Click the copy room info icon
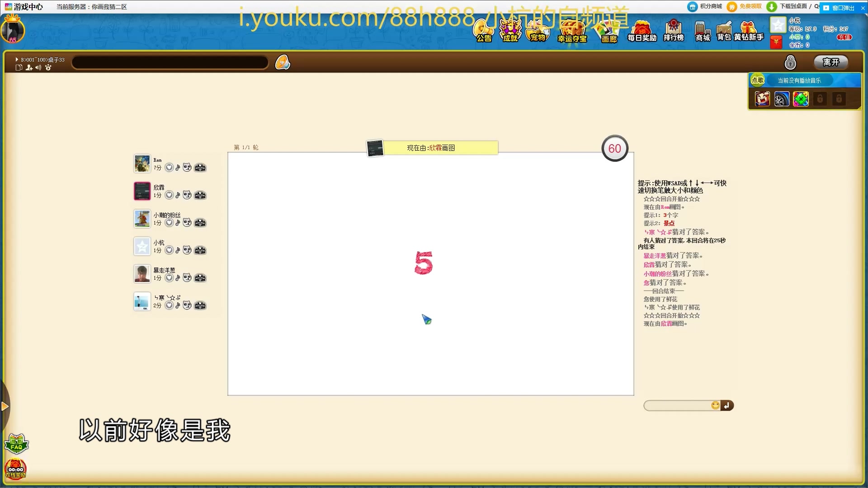The width and height of the screenshot is (868, 488). (x=19, y=67)
